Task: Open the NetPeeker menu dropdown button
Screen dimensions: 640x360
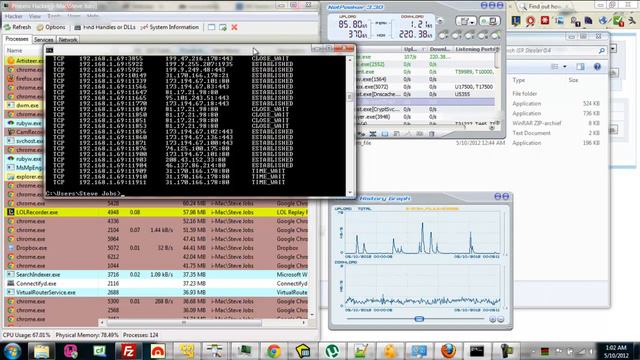Action: (466, 21)
